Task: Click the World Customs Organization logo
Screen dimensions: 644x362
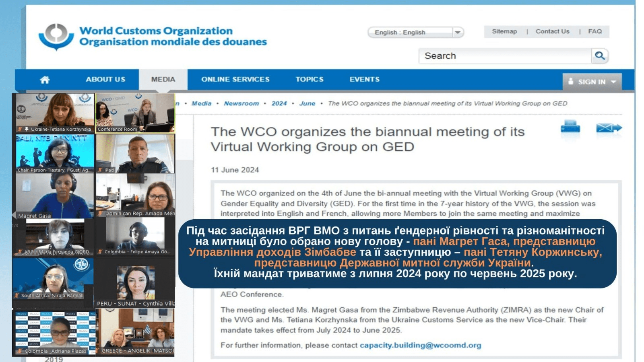Action: [x=153, y=37]
